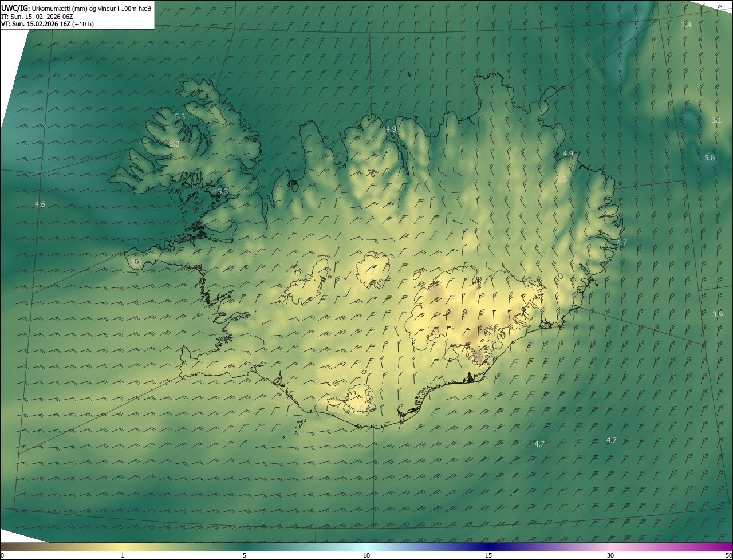Click the 5.8 value label on the map
This screenshot has height=560, width=733.
(710, 157)
